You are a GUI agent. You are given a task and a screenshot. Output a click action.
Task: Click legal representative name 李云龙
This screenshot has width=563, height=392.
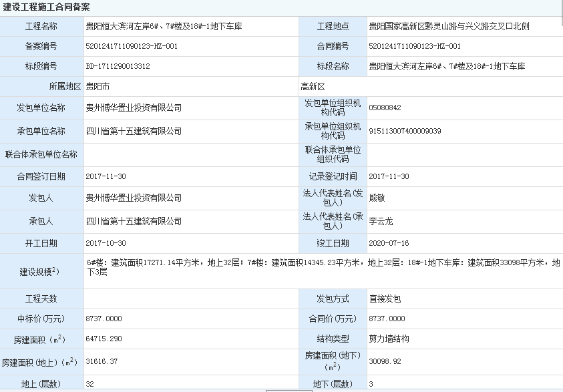[381, 221]
